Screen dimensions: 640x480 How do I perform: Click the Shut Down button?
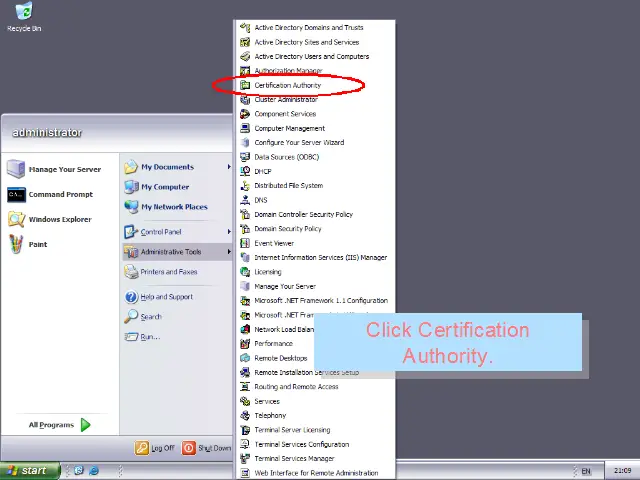pos(206,448)
